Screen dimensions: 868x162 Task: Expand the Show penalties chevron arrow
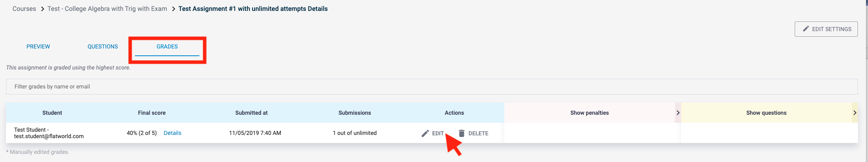pos(678,113)
